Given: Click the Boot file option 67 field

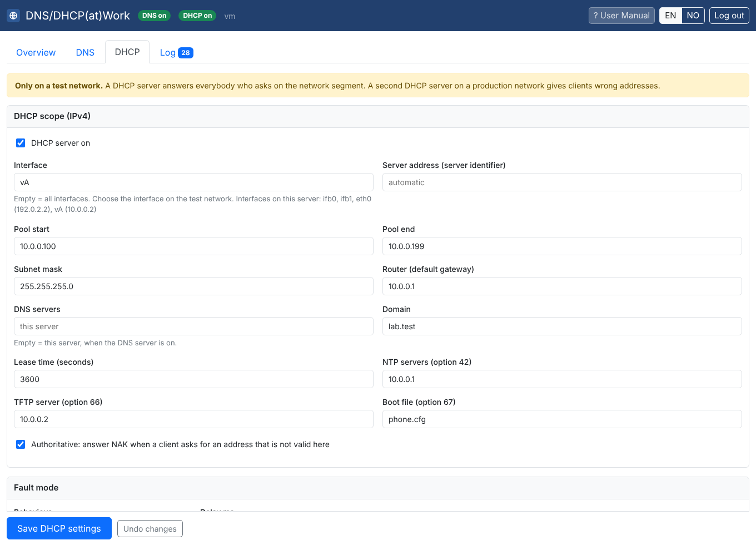Looking at the screenshot, I should pyautogui.click(x=562, y=419).
